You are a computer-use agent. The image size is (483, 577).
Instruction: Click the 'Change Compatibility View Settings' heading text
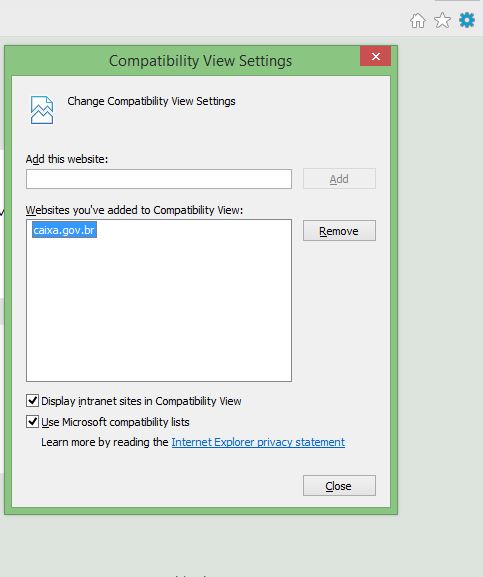[151, 101]
